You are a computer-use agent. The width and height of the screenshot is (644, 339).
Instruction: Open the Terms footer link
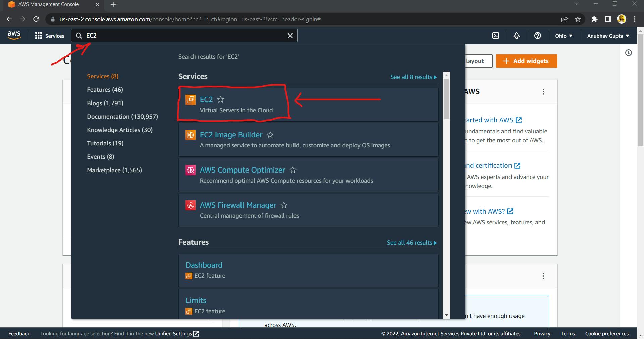point(568,334)
